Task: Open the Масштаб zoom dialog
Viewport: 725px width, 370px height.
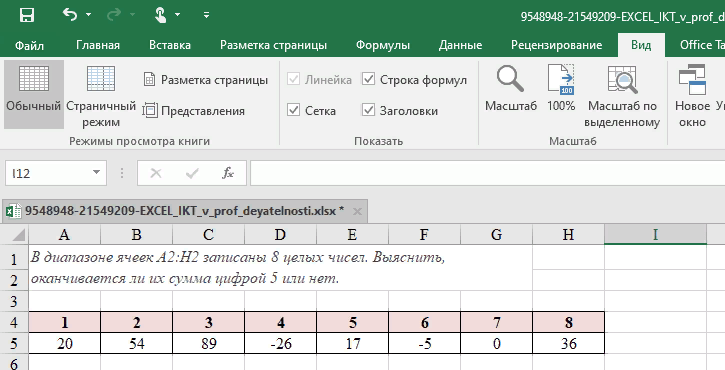Action: 510,89
